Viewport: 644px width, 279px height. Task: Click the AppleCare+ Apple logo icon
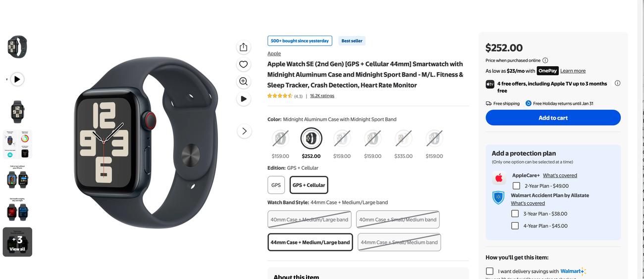tap(499, 178)
